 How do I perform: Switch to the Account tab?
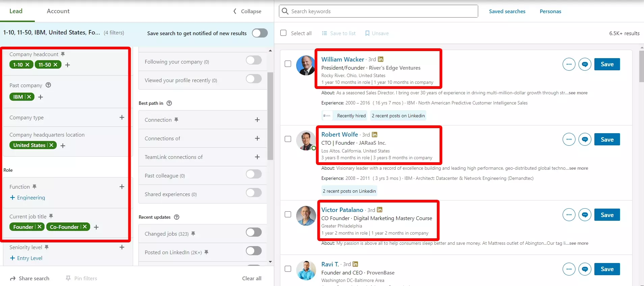click(58, 11)
